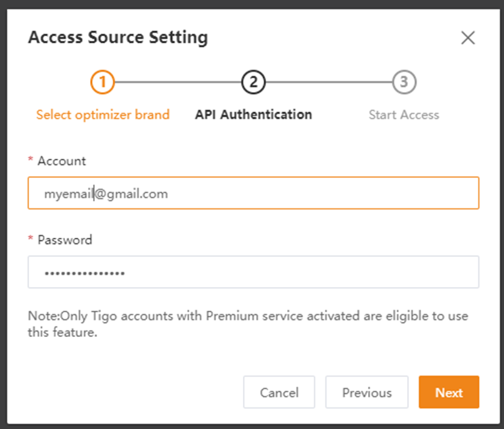
Task: Click the step 3 circle icon
Action: pos(404,82)
